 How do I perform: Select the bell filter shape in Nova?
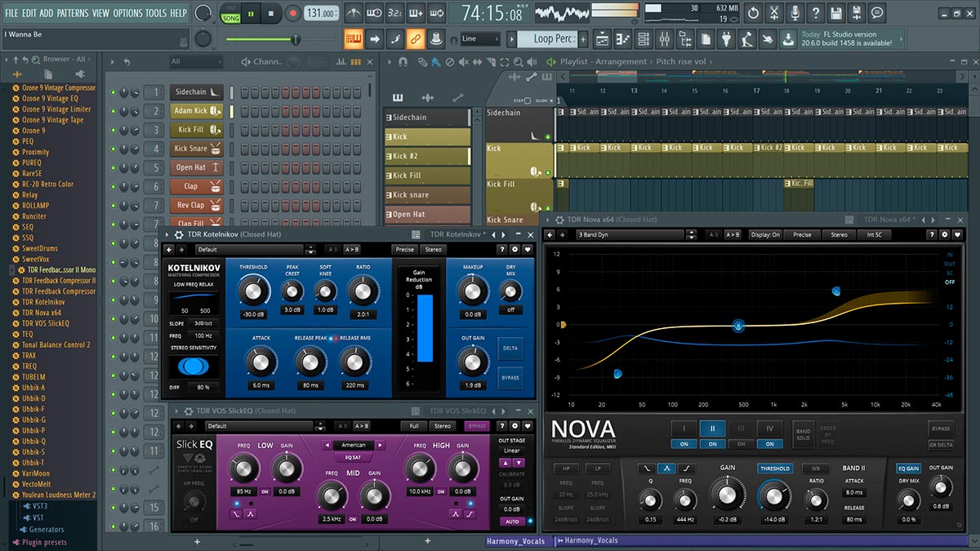coord(666,469)
